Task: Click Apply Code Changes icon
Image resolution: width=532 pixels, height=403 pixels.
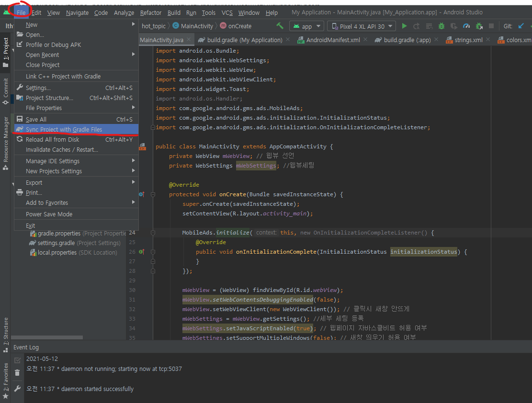Action: 429,26
